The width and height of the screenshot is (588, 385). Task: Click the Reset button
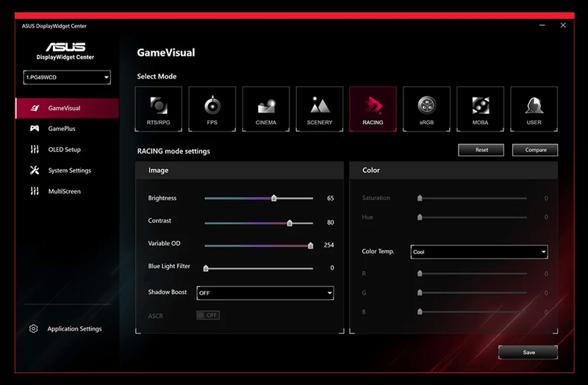point(481,150)
